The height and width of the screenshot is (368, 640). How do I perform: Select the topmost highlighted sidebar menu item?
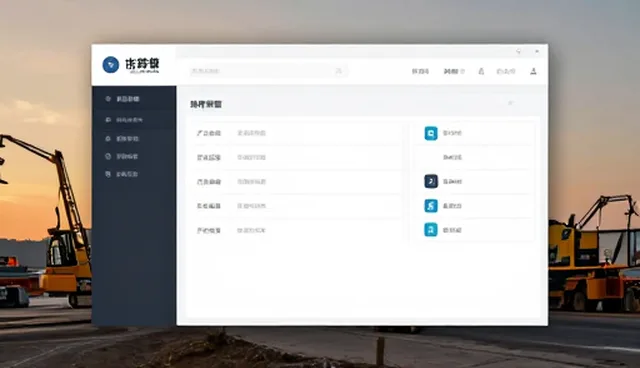(134, 99)
